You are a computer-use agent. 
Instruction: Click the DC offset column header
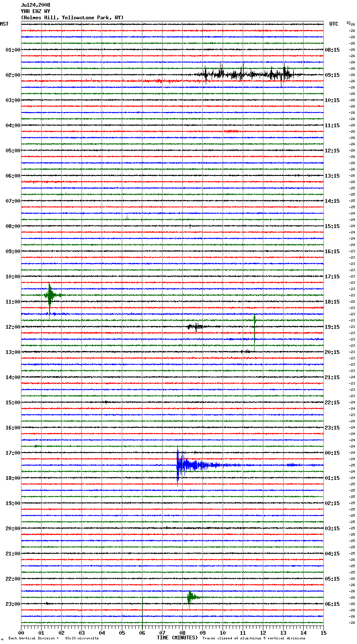pos(349,23)
